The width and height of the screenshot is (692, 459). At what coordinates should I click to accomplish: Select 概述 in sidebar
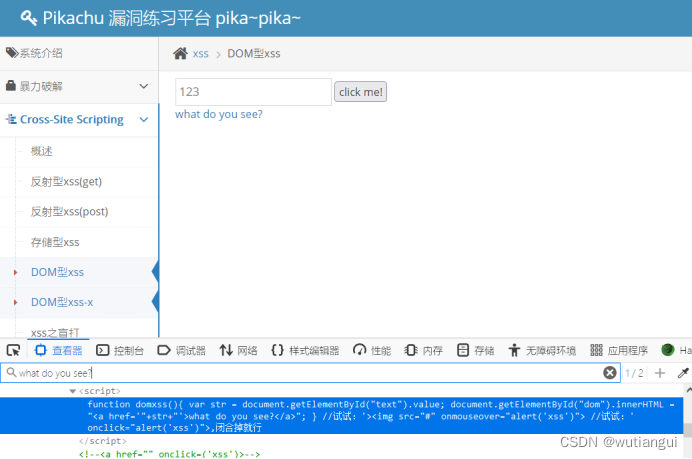(x=41, y=151)
